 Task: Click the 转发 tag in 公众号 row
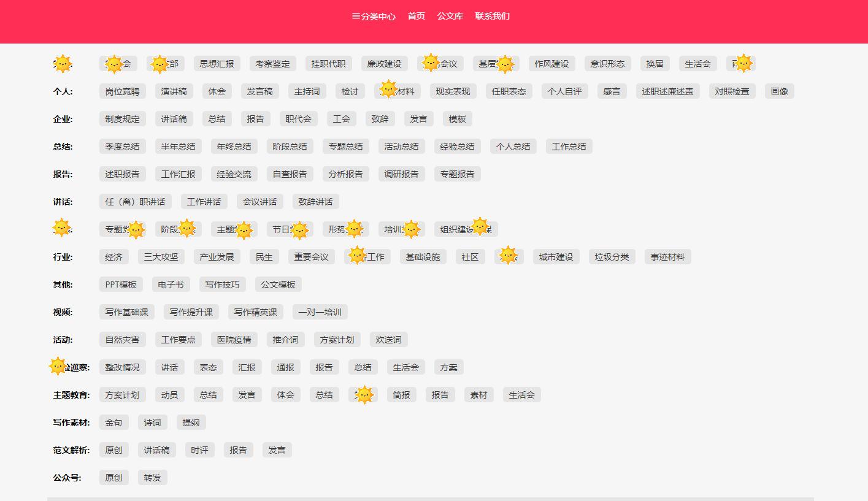[x=152, y=477]
